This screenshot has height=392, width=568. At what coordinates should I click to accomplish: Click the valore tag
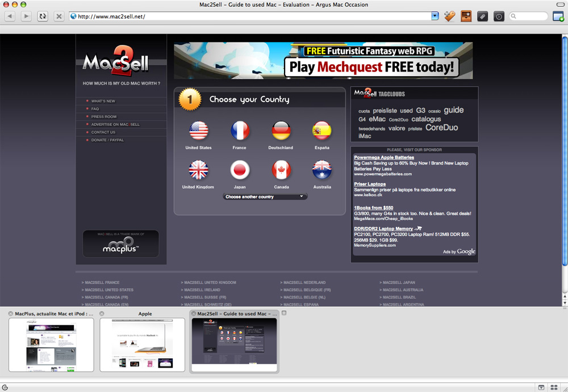[396, 128]
